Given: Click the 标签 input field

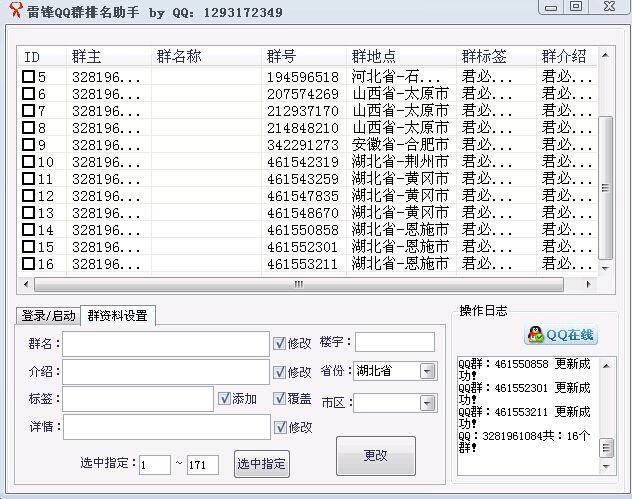Looking at the screenshot, I should (x=138, y=399).
